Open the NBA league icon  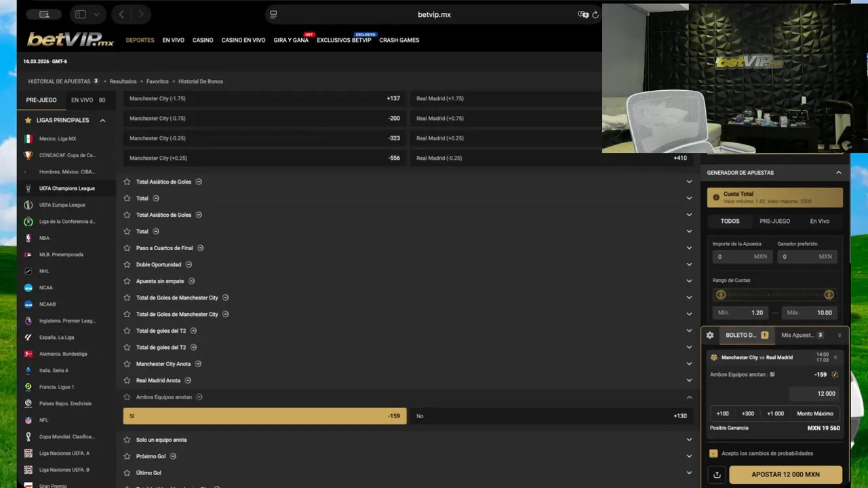(28, 238)
